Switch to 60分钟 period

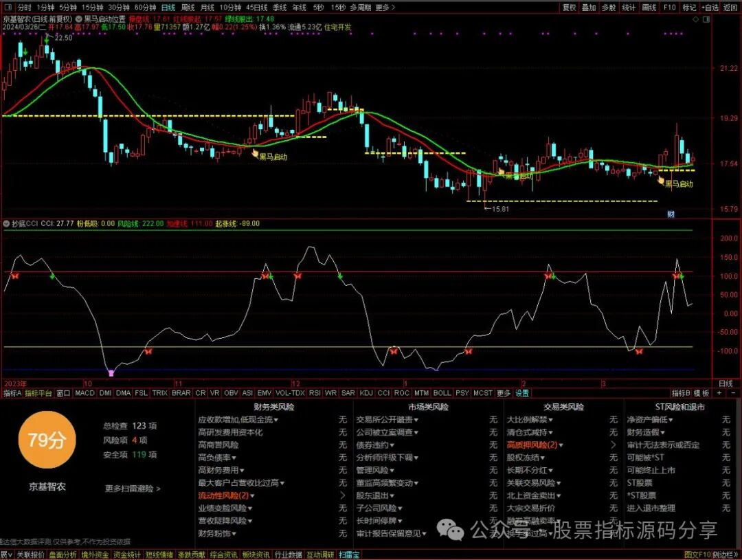pyautogui.click(x=145, y=8)
